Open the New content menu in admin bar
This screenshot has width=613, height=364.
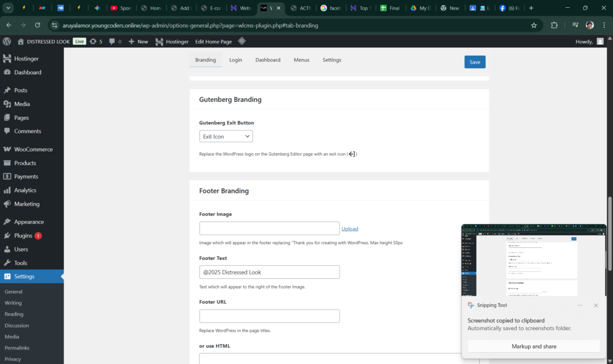(x=138, y=41)
